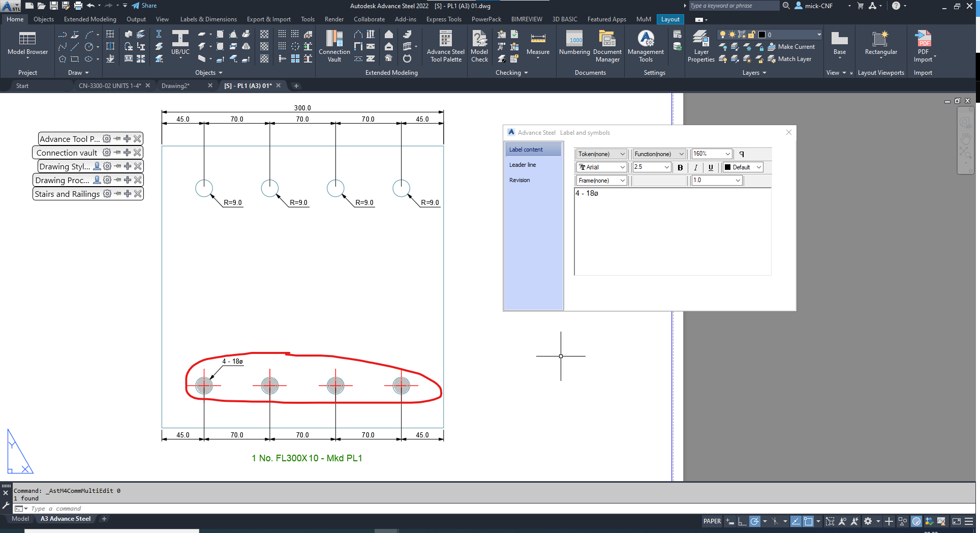Viewport: 980px width, 533px height.
Task: Add new drawing tab with plus
Action: click(x=296, y=86)
